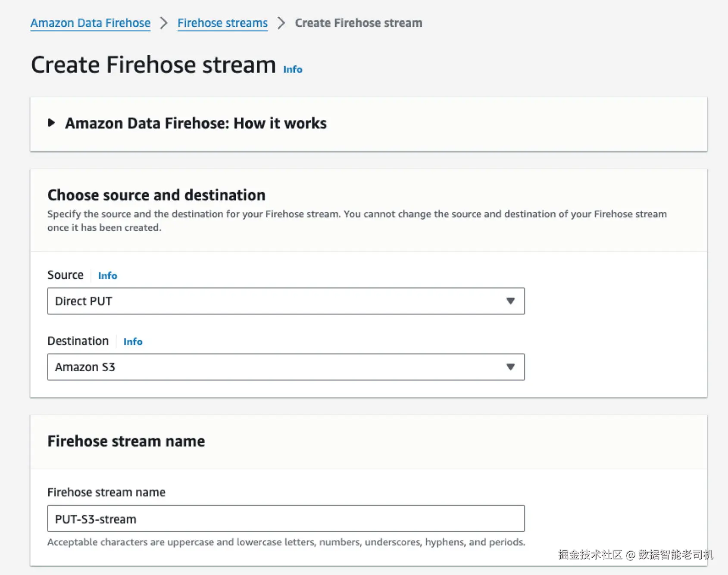Click chevron after Firehose streams breadcrumb
Viewport: 728px width, 575px height.
[281, 23]
